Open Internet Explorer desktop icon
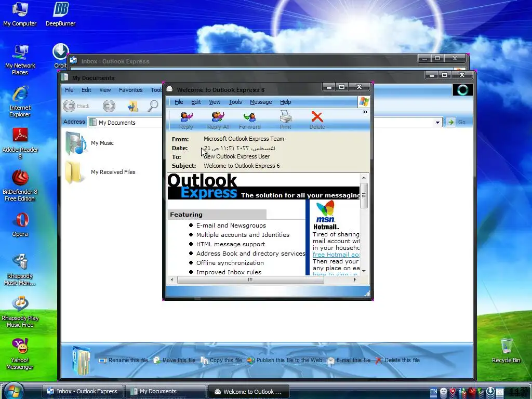This screenshot has height=399, width=532. click(20, 102)
